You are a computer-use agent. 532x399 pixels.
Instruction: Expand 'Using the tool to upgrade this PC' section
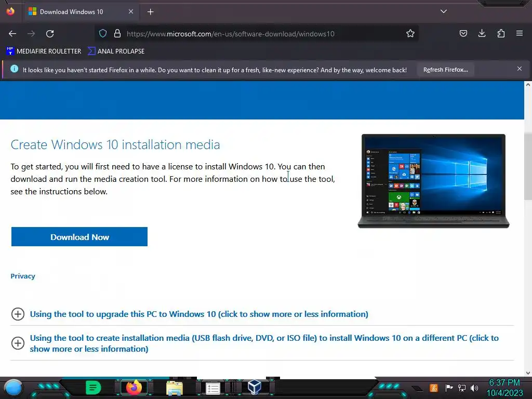point(199,314)
